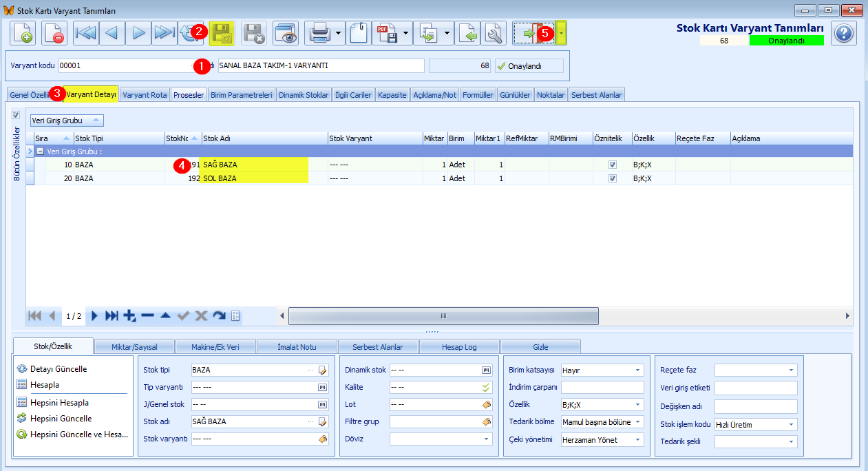
Task: Toggle the Bütün Özellikler checkbox
Action: 16,115
